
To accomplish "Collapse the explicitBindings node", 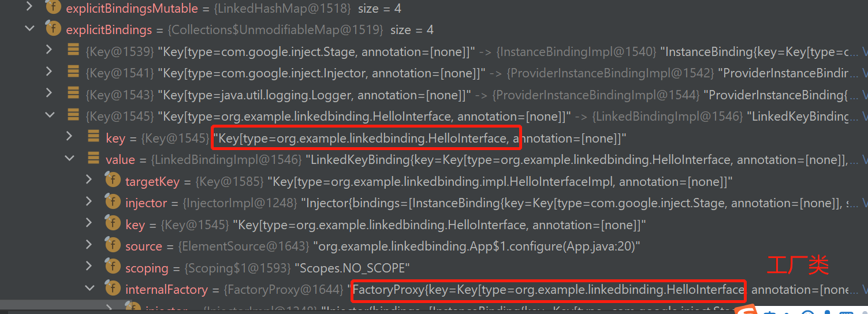I will (30, 28).
